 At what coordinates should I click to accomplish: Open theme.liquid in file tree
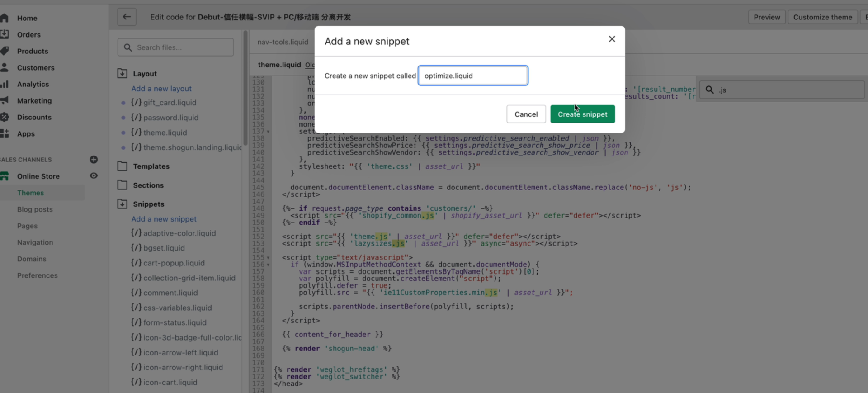[x=165, y=133]
